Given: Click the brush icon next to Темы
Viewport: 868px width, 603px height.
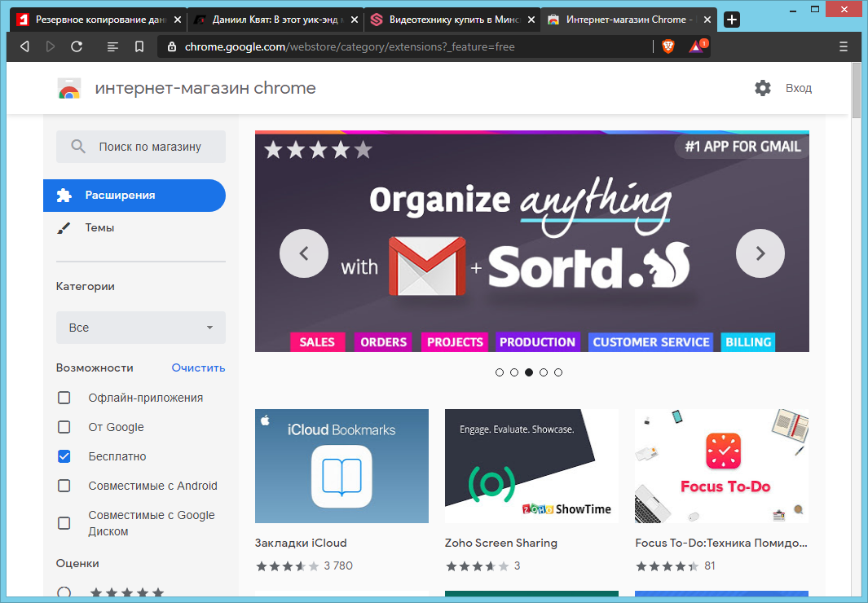Looking at the screenshot, I should [x=64, y=228].
